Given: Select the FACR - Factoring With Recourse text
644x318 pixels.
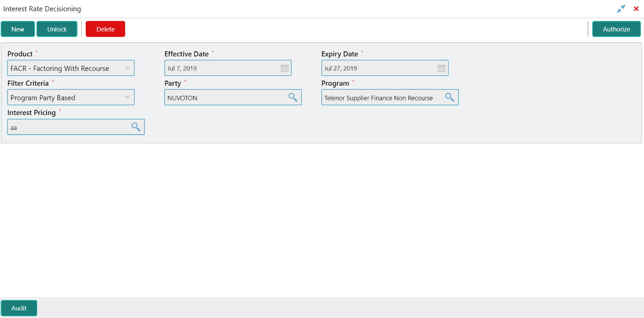Looking at the screenshot, I should (x=60, y=68).
